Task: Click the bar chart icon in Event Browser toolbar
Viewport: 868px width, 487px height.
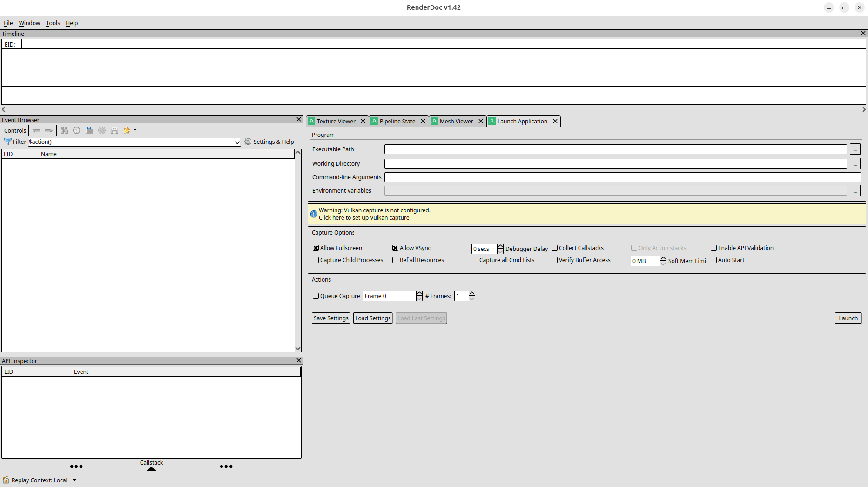Action: click(89, 130)
